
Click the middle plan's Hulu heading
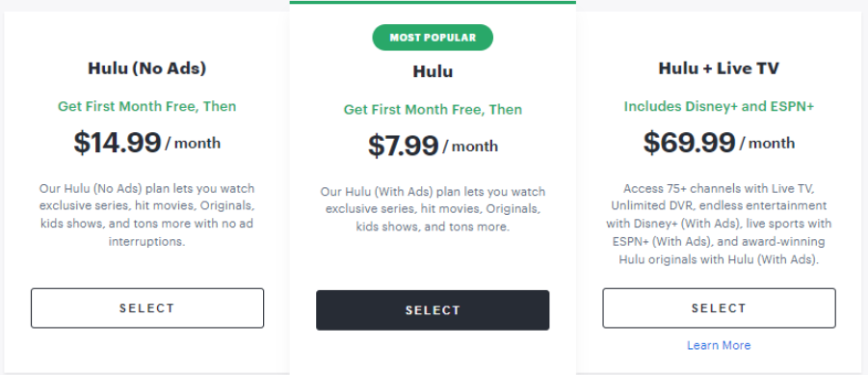pos(433,71)
